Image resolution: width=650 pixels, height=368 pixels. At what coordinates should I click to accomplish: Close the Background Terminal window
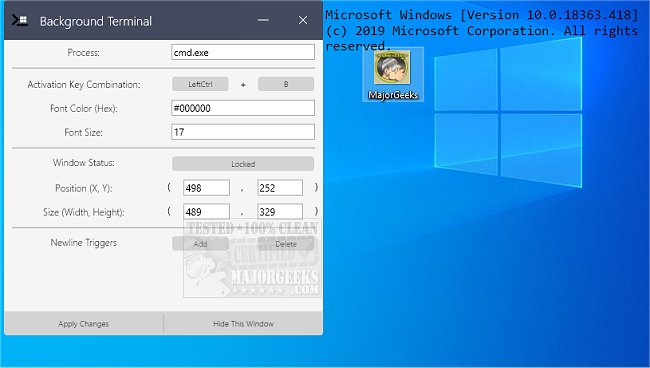point(303,20)
